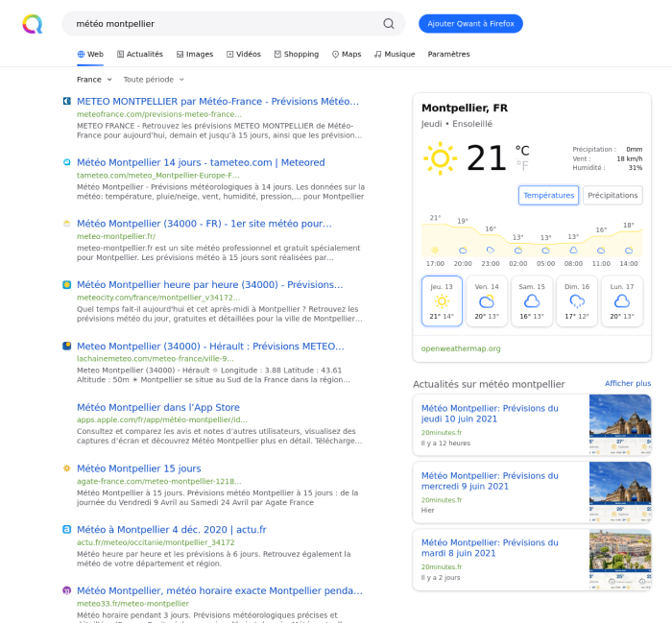Click Afficher plus news link
Screen dimensions: 672x623
tap(628, 383)
